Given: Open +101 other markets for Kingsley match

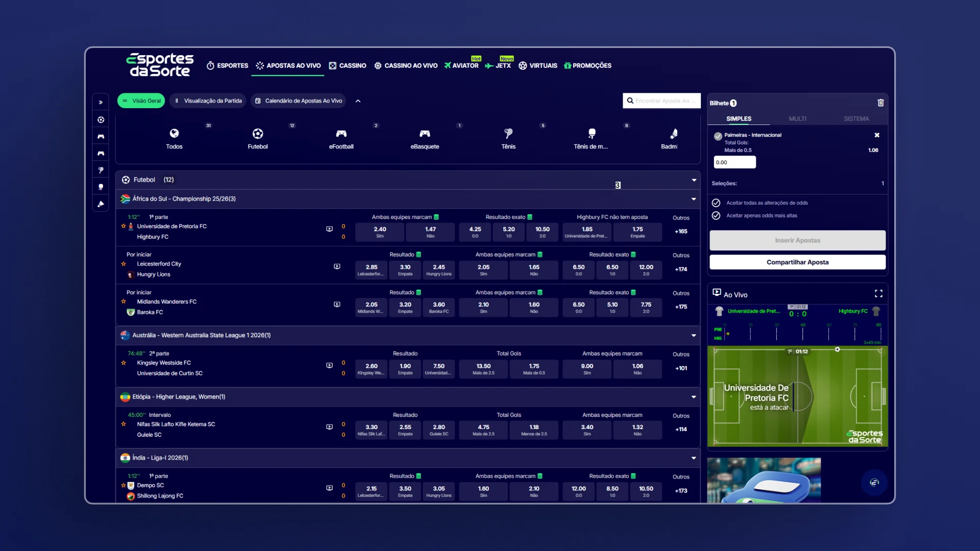Looking at the screenshot, I should coord(681,368).
